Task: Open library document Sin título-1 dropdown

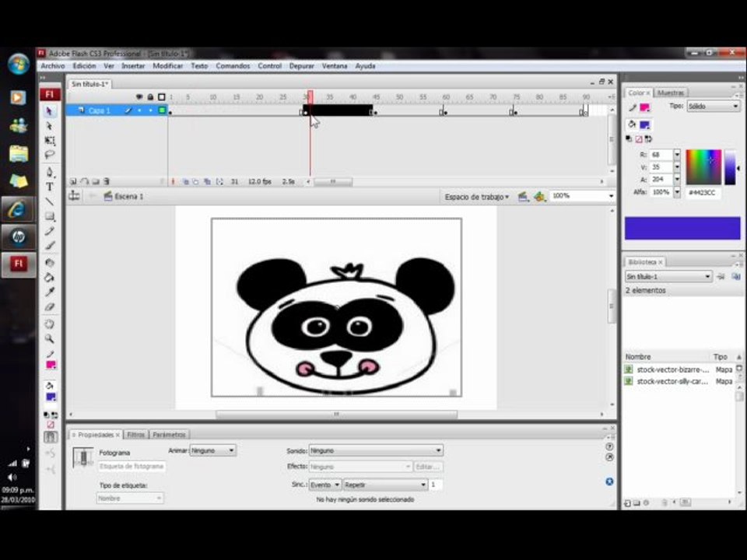Action: (668, 277)
